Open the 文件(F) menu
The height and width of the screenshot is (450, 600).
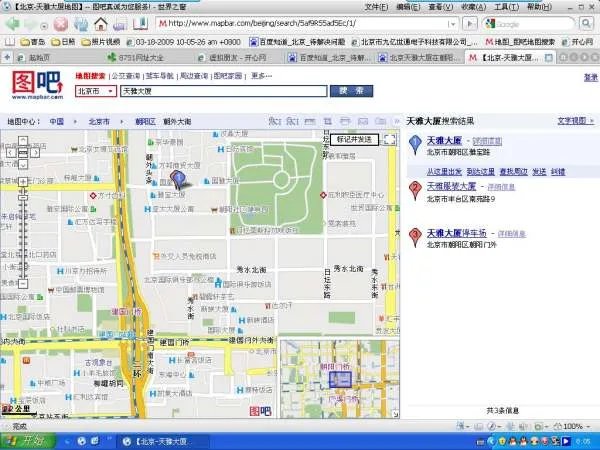376,7
